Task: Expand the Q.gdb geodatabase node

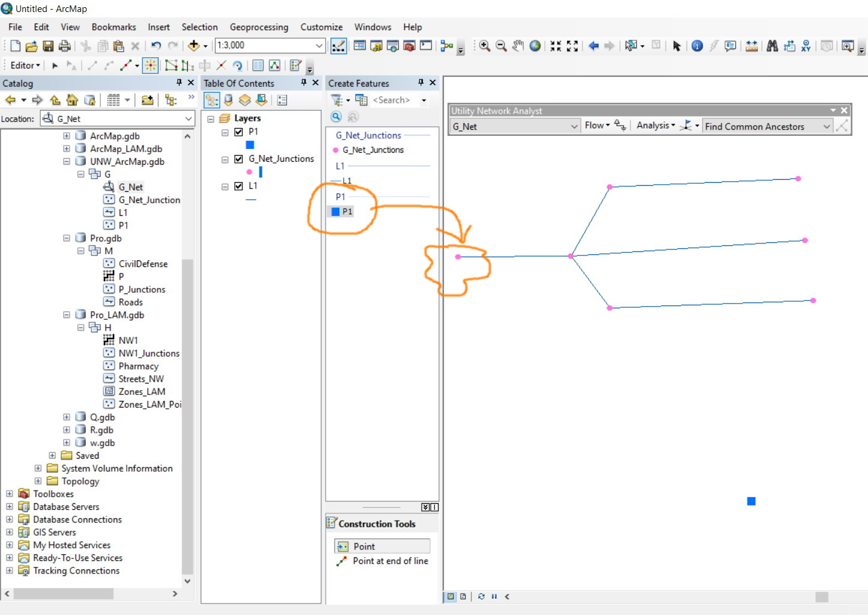Action: [67, 417]
